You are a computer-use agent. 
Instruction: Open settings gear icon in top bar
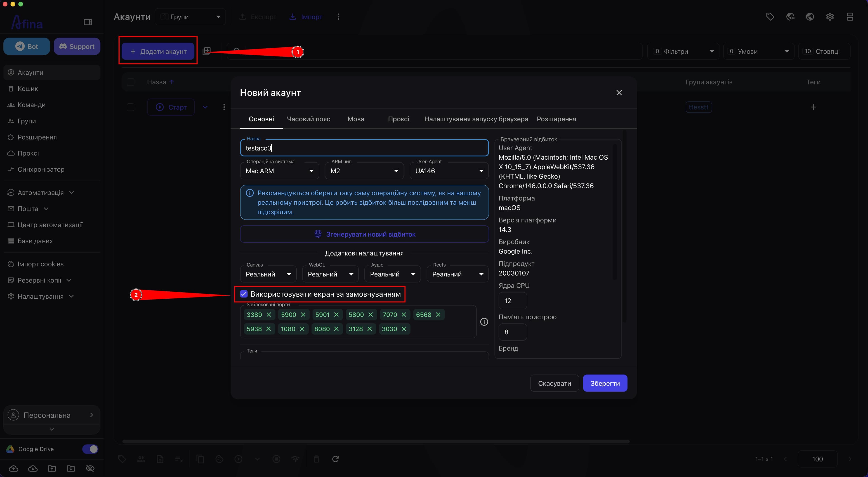coord(830,17)
